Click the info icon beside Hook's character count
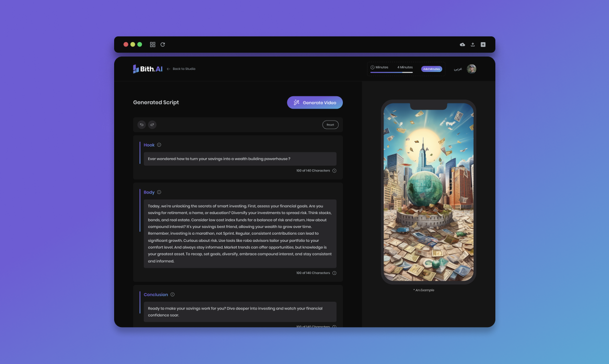Screen dimensions: 609x364 coord(334,171)
